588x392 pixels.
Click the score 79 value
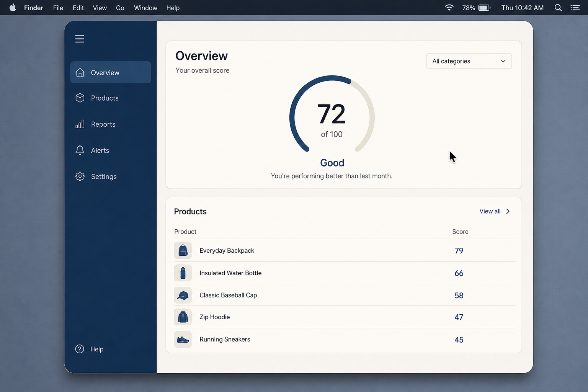coord(459,251)
